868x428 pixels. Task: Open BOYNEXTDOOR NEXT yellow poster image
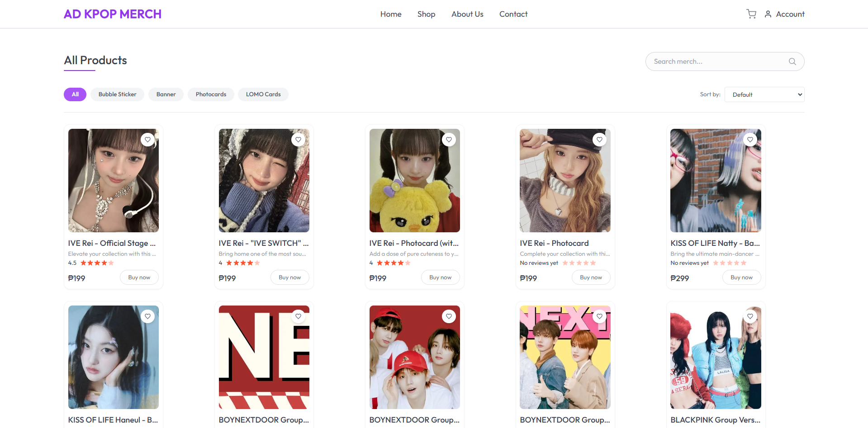[565, 357]
